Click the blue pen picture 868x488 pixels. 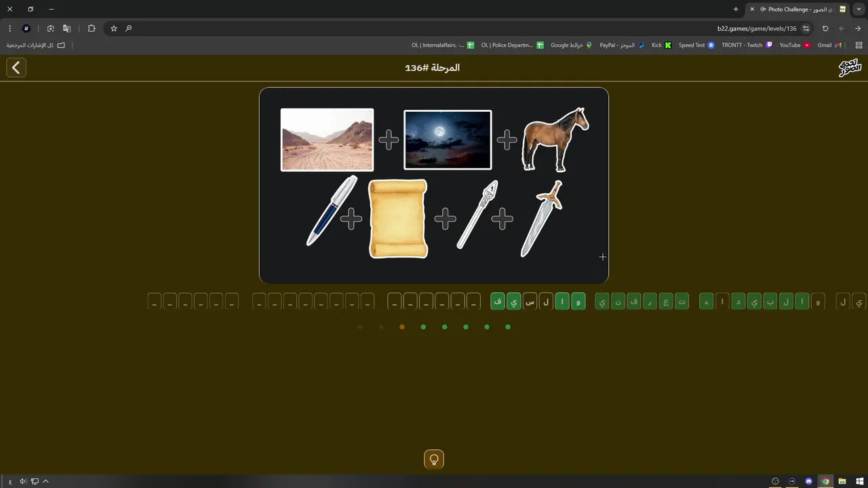coord(332,211)
